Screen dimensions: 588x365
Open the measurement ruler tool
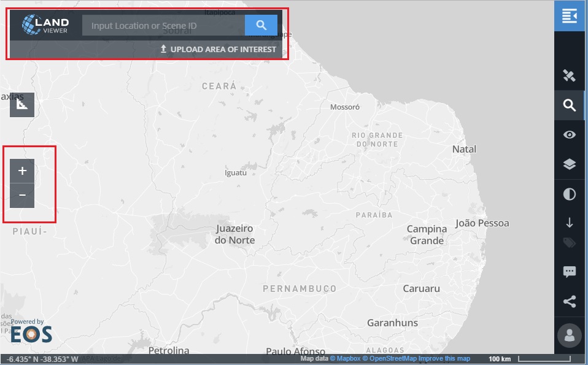pos(22,104)
